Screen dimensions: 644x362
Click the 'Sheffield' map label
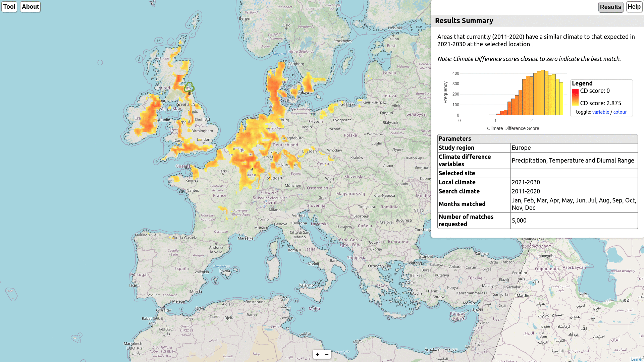(x=202, y=119)
